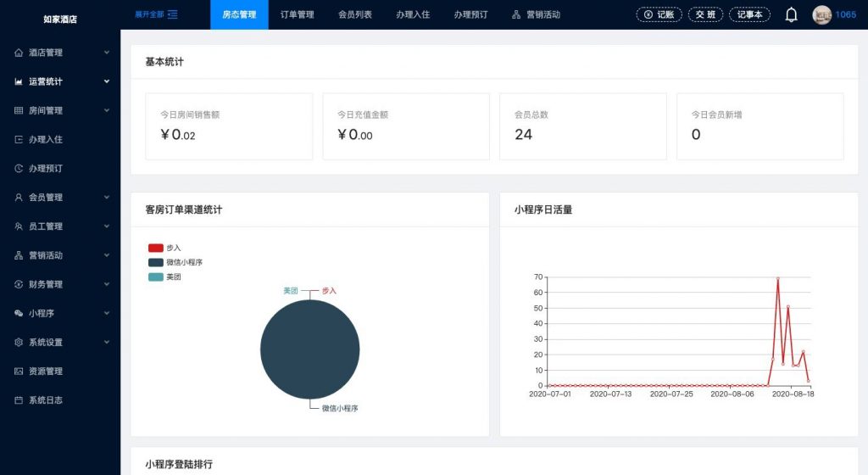Click the 资源管理 image icon
This screenshot has height=475, width=868.
19,371
